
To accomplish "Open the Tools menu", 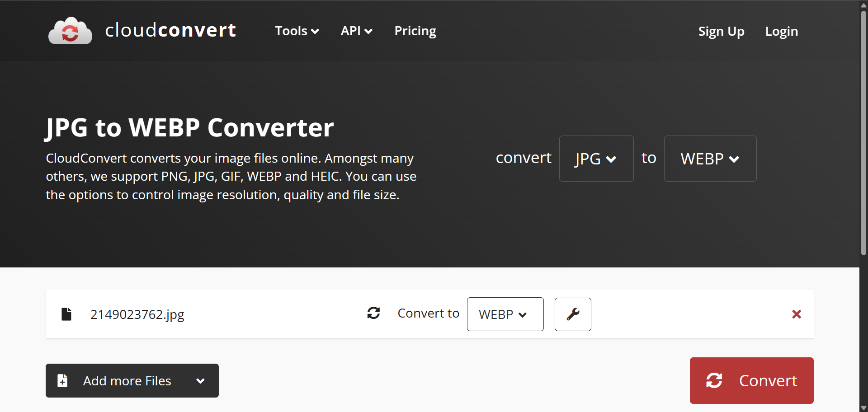I will (297, 31).
